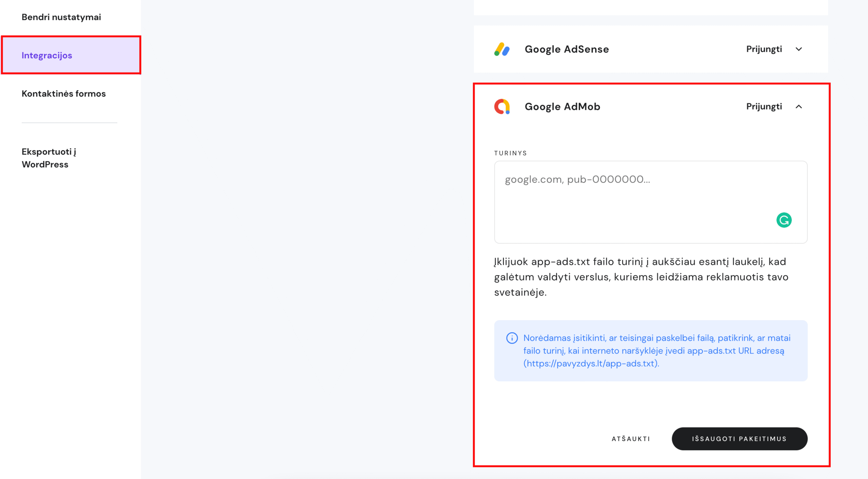
Task: Click the Google AdSense logo icon
Action: [x=502, y=49]
